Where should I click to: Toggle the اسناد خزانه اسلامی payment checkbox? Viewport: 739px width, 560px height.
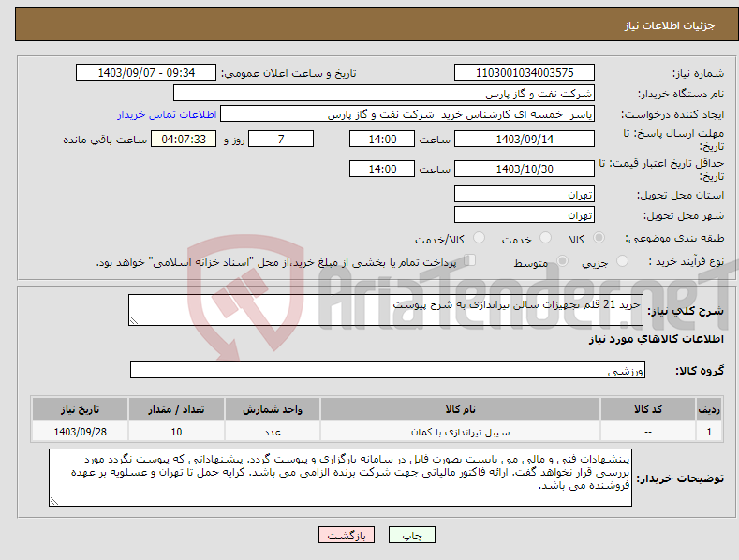point(469,260)
